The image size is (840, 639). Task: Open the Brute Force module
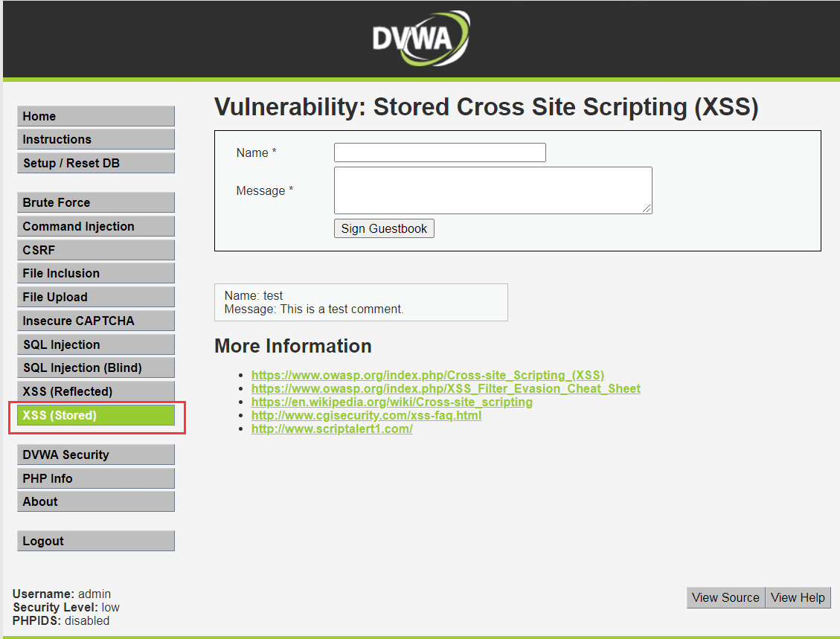(x=95, y=202)
